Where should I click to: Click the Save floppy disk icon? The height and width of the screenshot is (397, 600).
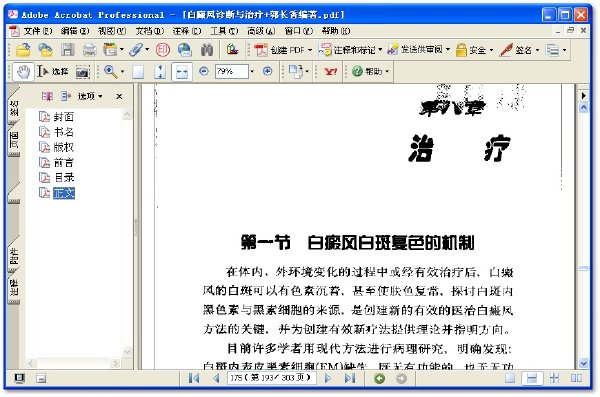[68, 50]
